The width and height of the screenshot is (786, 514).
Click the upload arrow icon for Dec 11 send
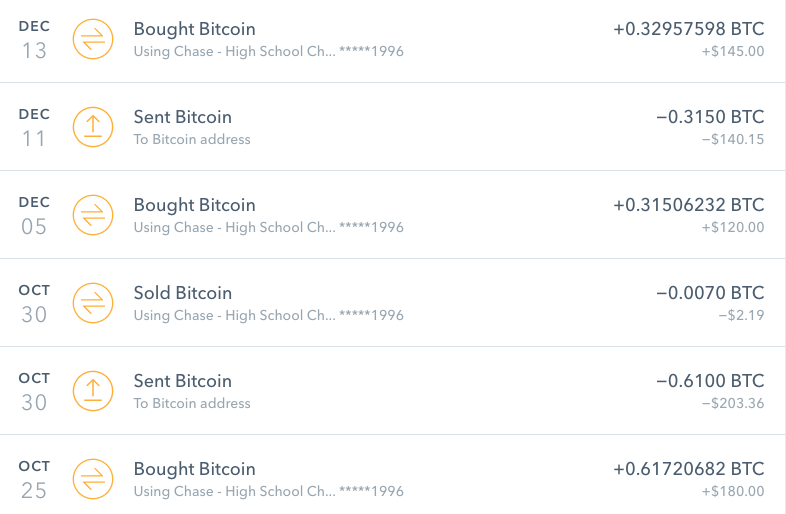(x=93, y=127)
